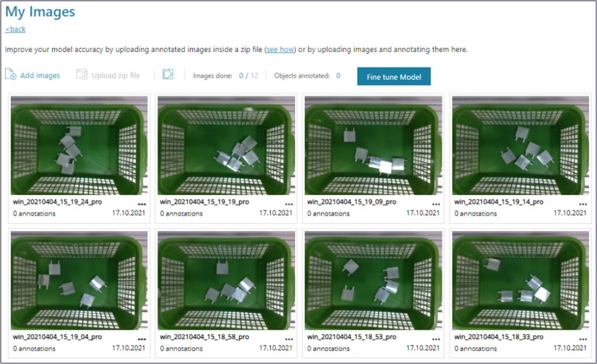Image resolution: width=597 pixels, height=364 pixels.
Task: Click file name win_20210404_15_19_14_pro
Action: 499,202
